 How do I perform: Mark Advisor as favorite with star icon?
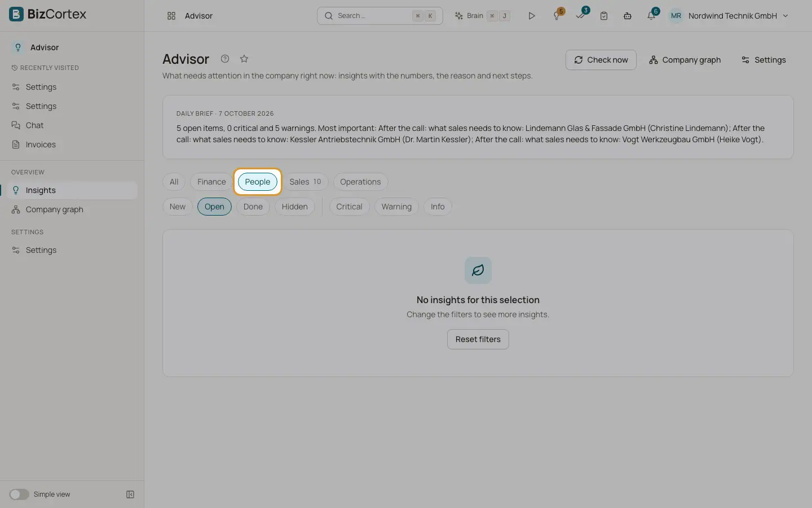(244, 59)
